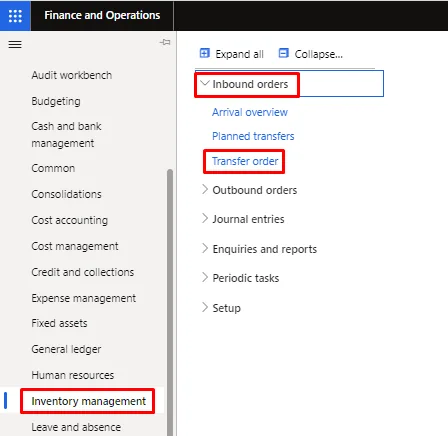Viewport: 448px width, 436px height.
Task: Open the Arrival overview link
Action: [x=250, y=112]
